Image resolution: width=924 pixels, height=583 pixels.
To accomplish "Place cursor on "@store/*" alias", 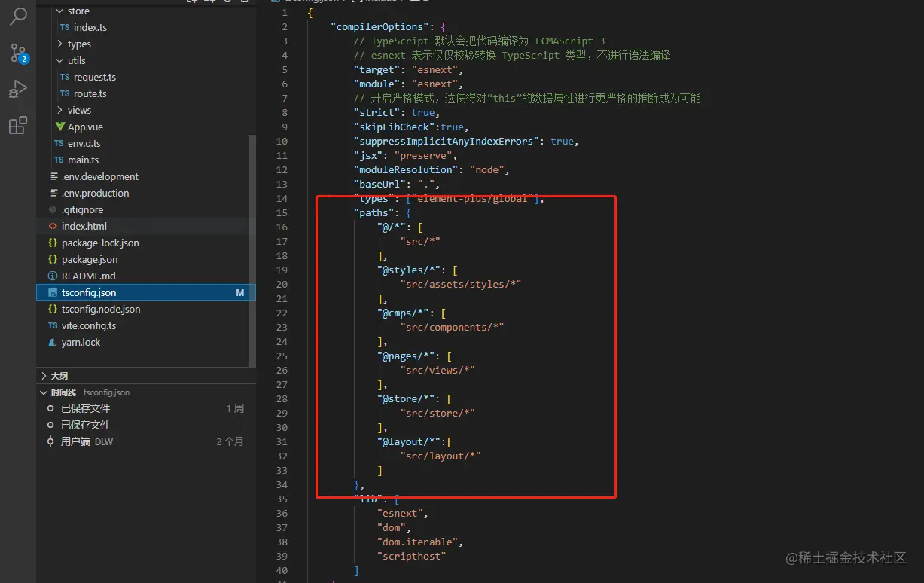I will pos(406,398).
